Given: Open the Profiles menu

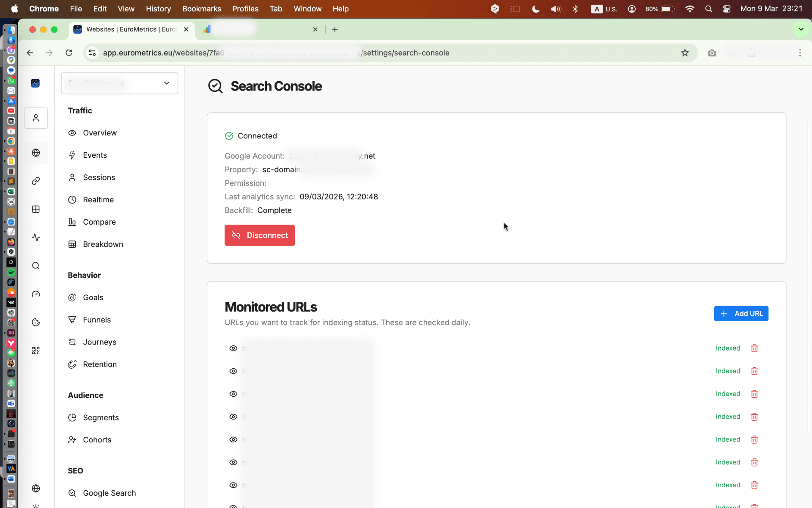Looking at the screenshot, I should [x=245, y=8].
